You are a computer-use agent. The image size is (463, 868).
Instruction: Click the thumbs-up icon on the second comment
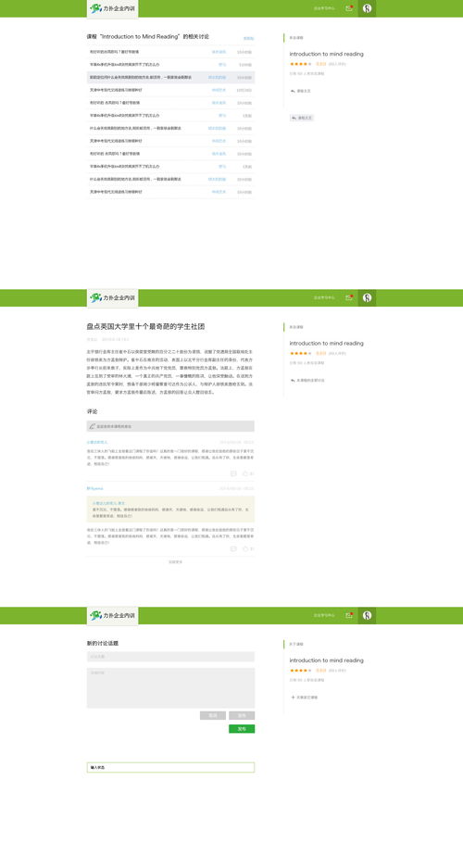point(245,548)
